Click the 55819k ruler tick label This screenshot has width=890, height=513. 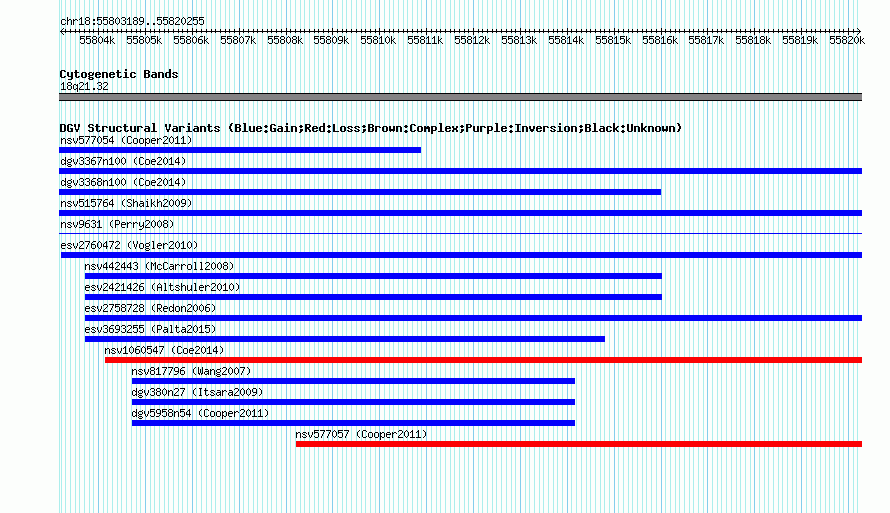[800, 40]
